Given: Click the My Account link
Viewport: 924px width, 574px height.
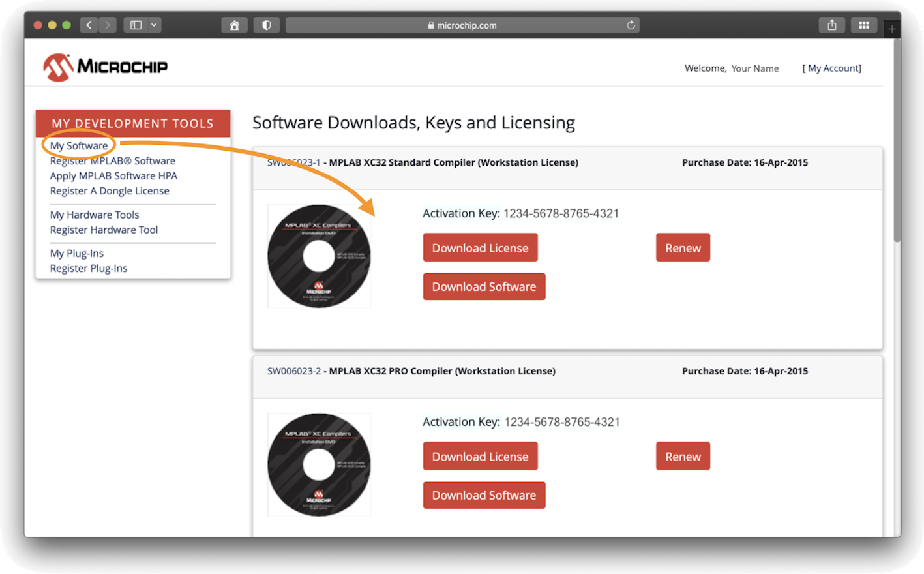Looking at the screenshot, I should coord(831,68).
